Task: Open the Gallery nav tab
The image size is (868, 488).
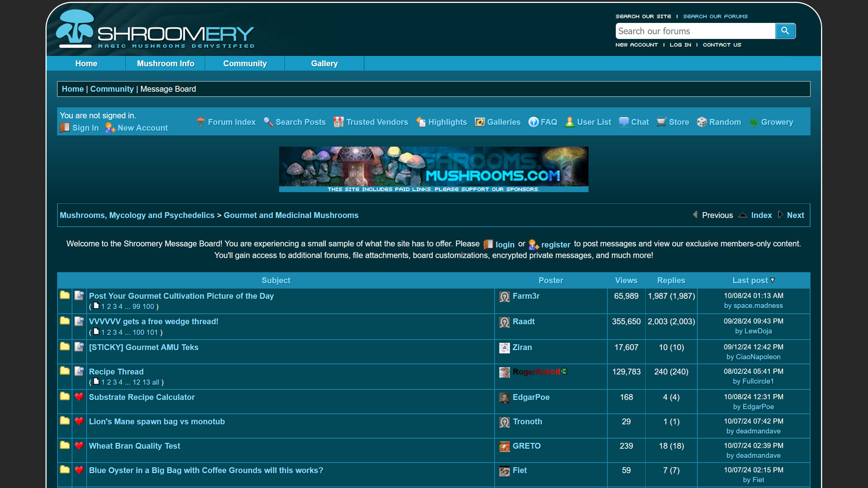Action: [x=324, y=63]
